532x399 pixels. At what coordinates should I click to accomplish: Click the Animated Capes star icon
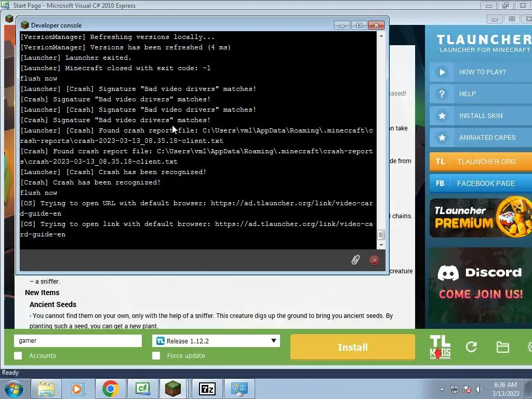(x=442, y=137)
